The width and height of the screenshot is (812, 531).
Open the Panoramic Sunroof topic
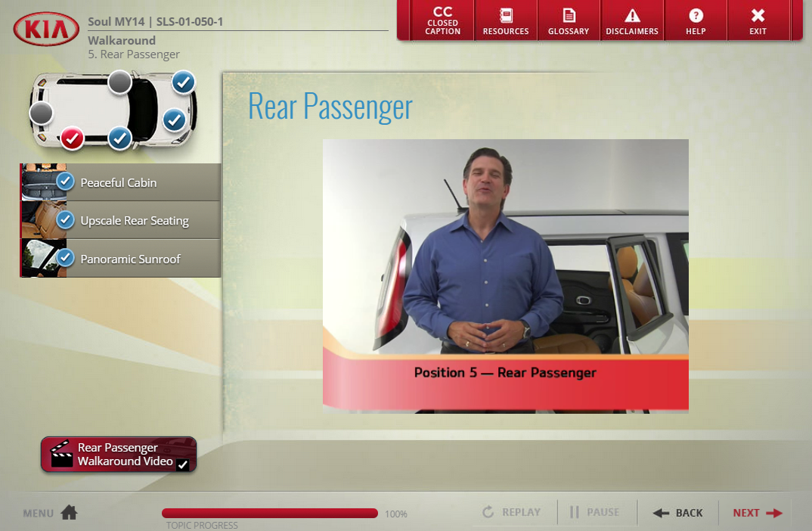point(121,259)
